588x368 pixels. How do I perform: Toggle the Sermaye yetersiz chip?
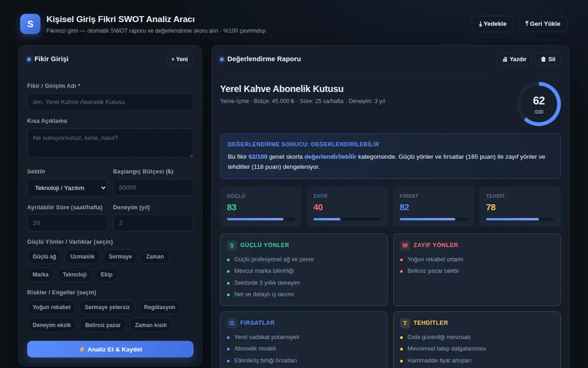click(x=107, y=307)
